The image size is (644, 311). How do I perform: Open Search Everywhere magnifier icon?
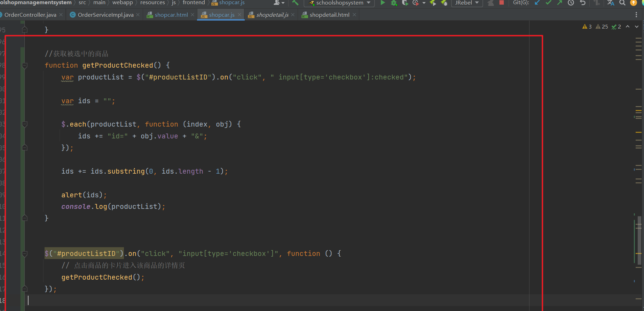coord(622,3)
